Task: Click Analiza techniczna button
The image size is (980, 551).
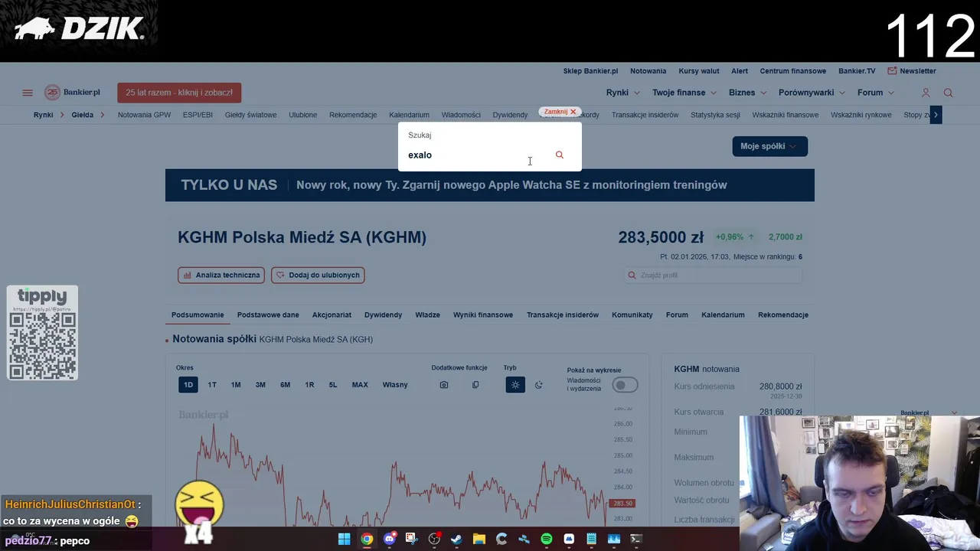Action: point(221,275)
